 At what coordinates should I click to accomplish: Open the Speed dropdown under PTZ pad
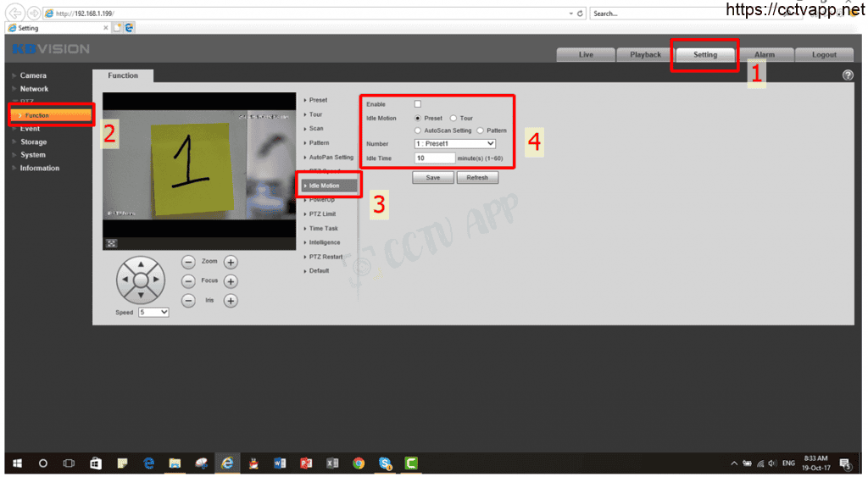coord(153,313)
